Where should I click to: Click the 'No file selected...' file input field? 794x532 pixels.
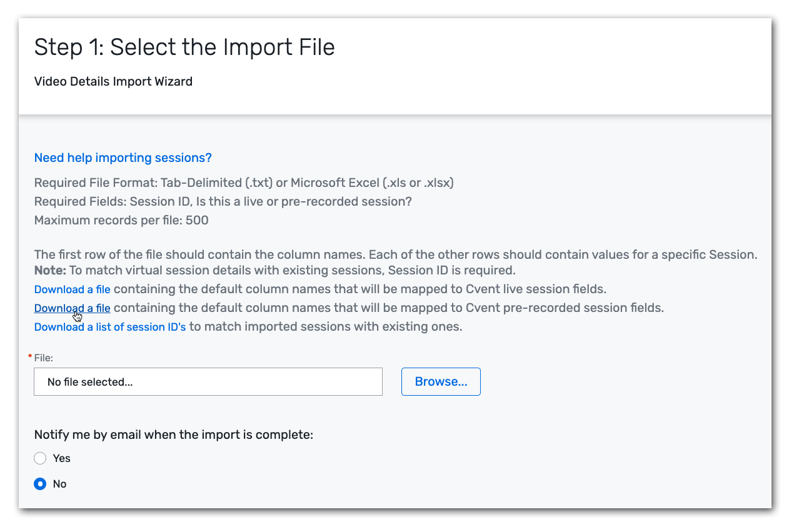208,381
